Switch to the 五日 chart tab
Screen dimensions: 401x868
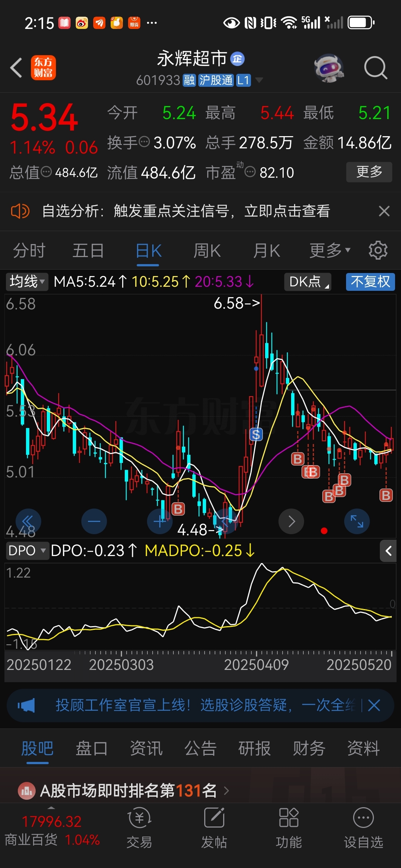88,251
